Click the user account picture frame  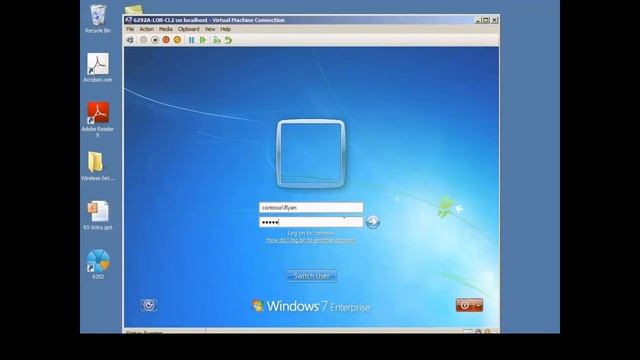coord(311,154)
